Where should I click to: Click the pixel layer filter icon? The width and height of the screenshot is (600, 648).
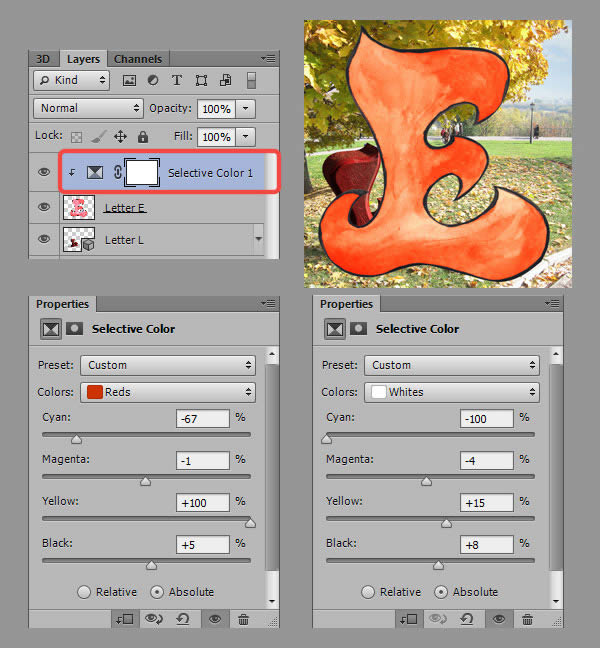tap(130, 80)
